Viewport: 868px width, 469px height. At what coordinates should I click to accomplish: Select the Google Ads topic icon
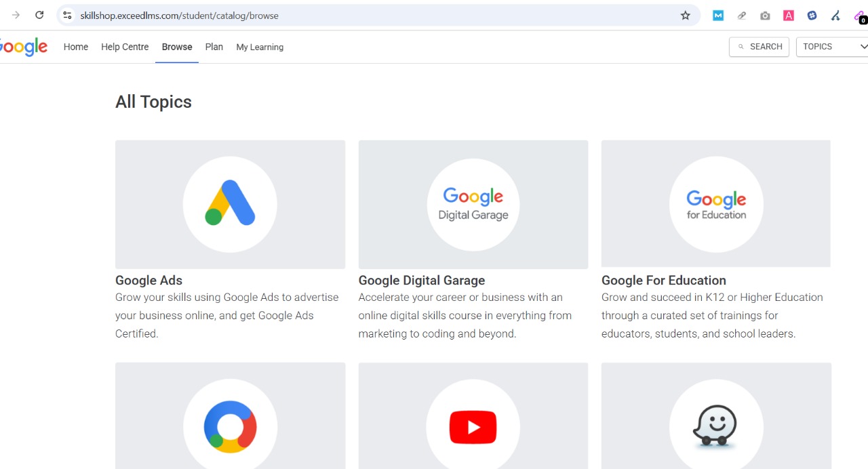click(230, 203)
